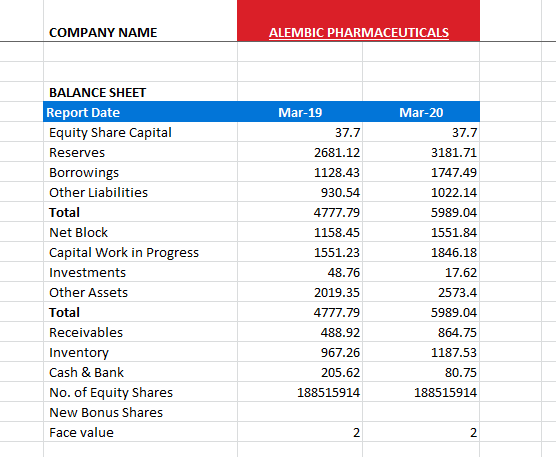The height and width of the screenshot is (457, 556).
Task: Click the Equity Share Capital label
Action: click(110, 133)
